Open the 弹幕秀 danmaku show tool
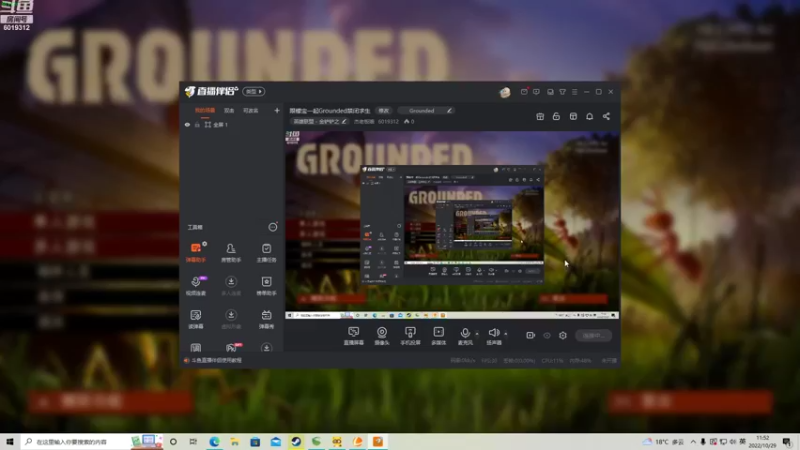800x450 pixels. click(x=266, y=319)
